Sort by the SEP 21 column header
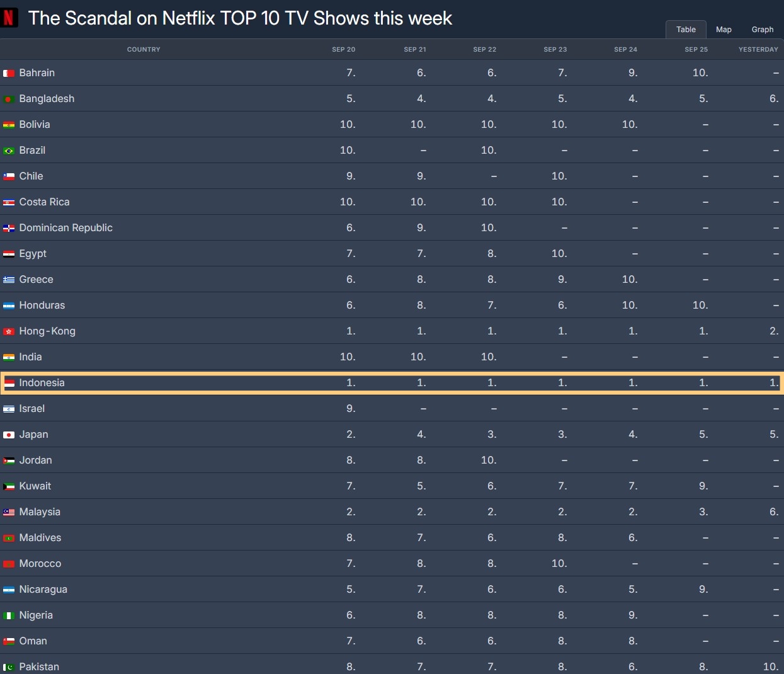 [415, 49]
